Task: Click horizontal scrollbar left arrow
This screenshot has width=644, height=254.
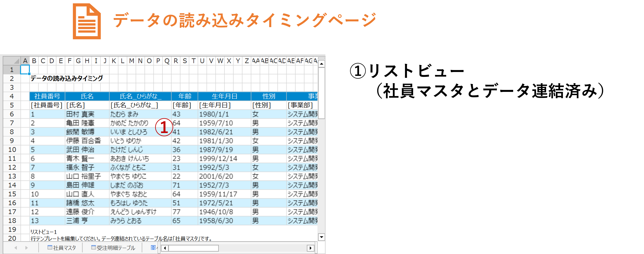Action: [165, 248]
